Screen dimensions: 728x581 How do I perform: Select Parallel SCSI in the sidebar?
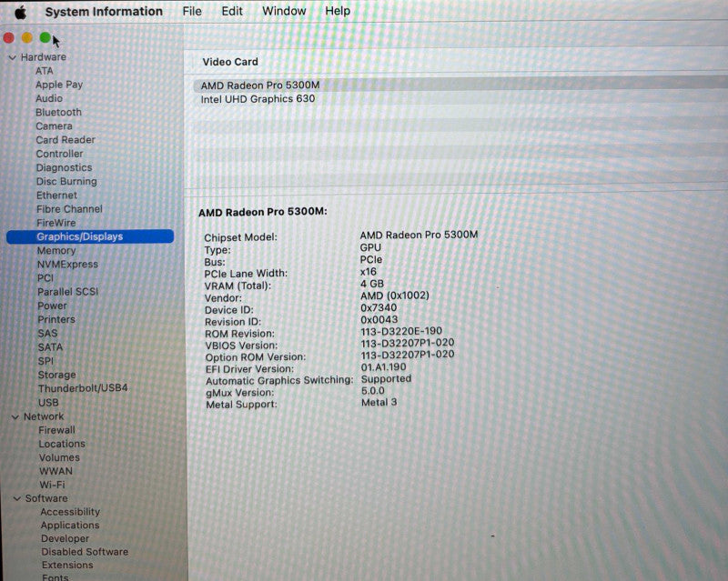[67, 292]
